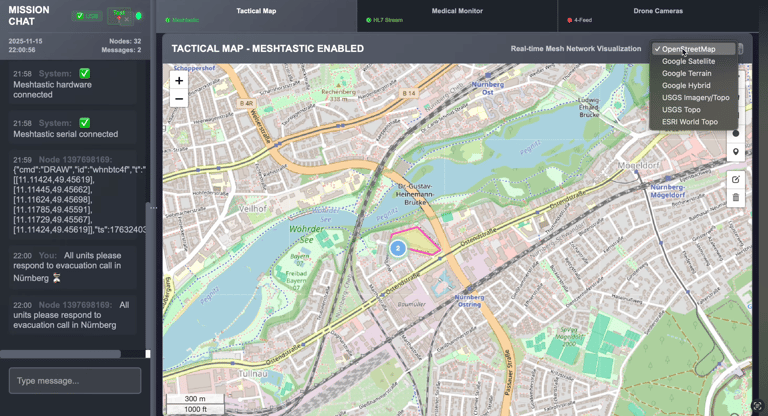Zoom in the map with plus button
The width and height of the screenshot is (768, 416).
(179, 81)
